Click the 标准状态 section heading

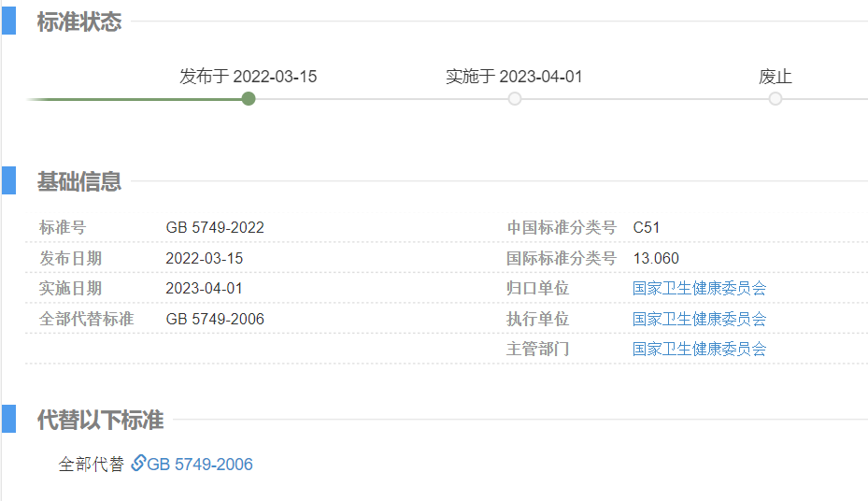pyautogui.click(x=79, y=22)
